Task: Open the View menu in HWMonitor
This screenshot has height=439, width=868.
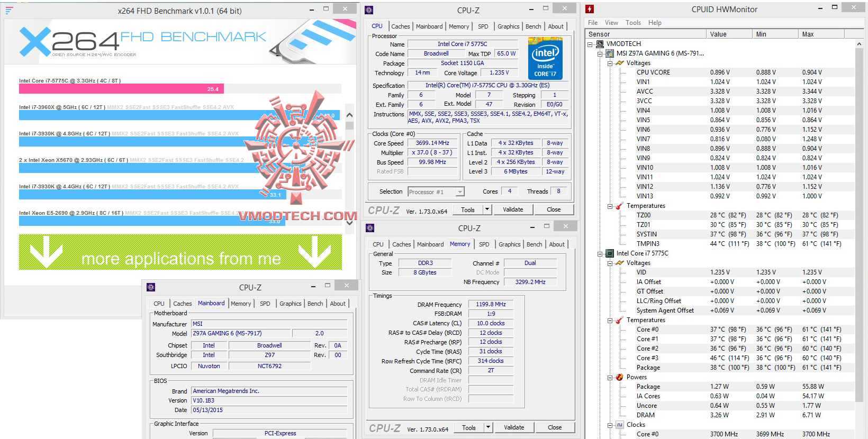Action: 611,23
